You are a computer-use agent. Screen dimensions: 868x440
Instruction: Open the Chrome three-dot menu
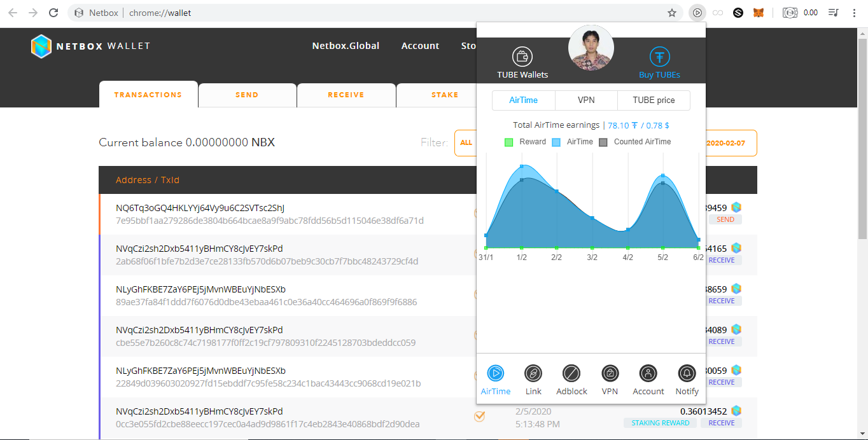(854, 13)
